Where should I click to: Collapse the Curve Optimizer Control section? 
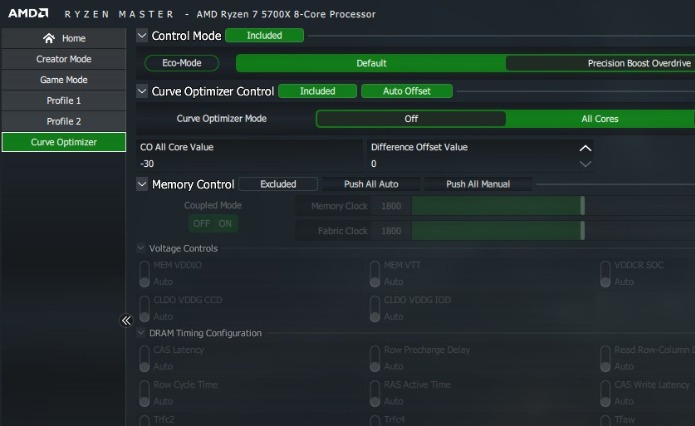click(x=142, y=91)
